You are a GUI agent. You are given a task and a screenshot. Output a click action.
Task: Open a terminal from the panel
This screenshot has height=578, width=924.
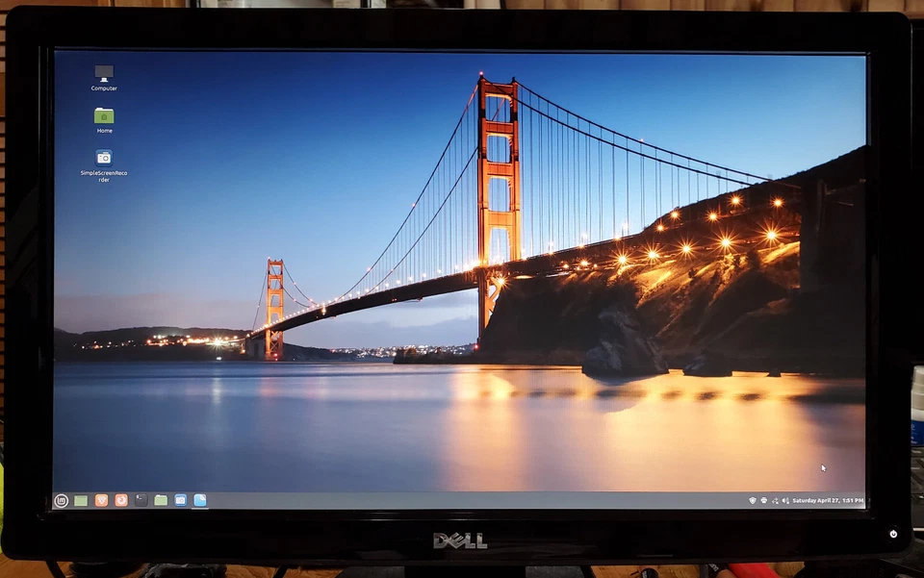141,500
